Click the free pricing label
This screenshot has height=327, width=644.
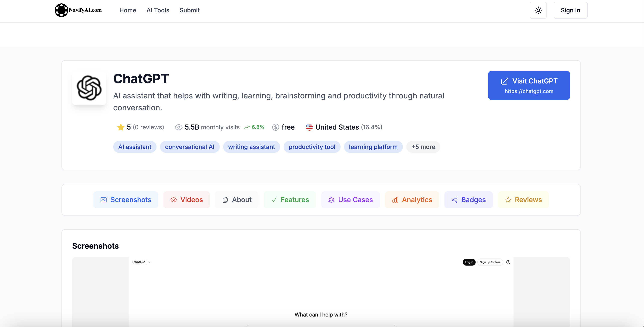[x=288, y=127]
